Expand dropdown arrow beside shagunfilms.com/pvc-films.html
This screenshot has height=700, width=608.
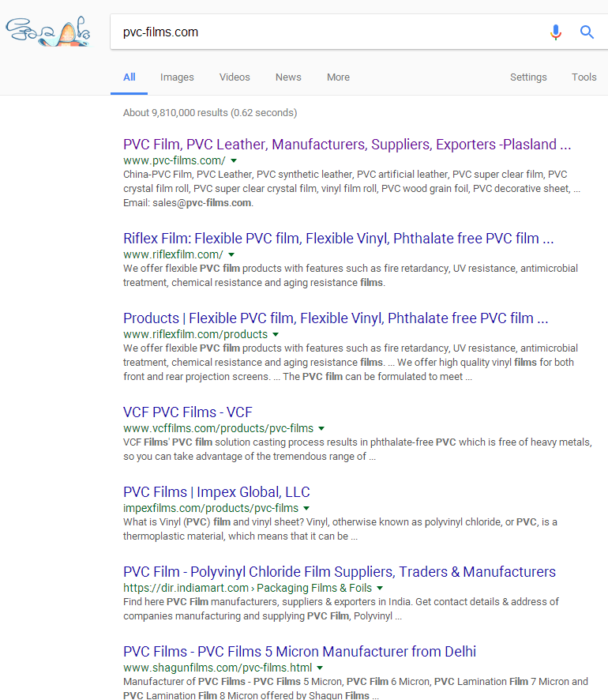[x=319, y=668]
